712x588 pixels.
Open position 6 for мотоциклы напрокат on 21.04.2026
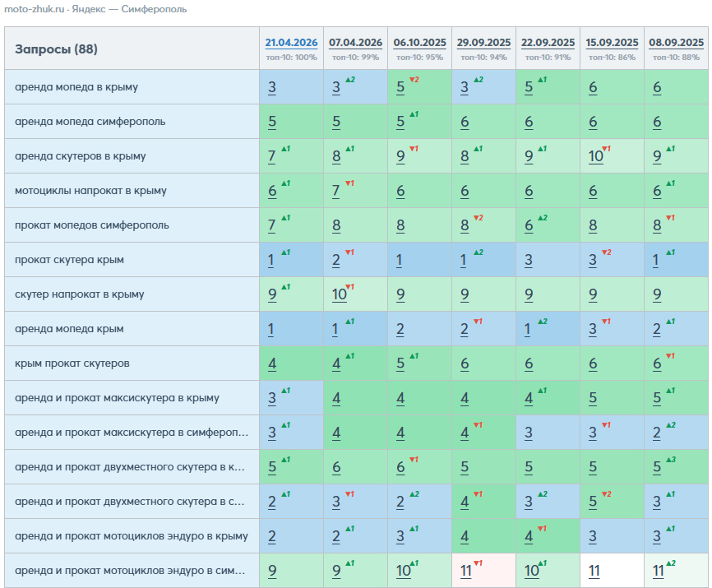[272, 191]
